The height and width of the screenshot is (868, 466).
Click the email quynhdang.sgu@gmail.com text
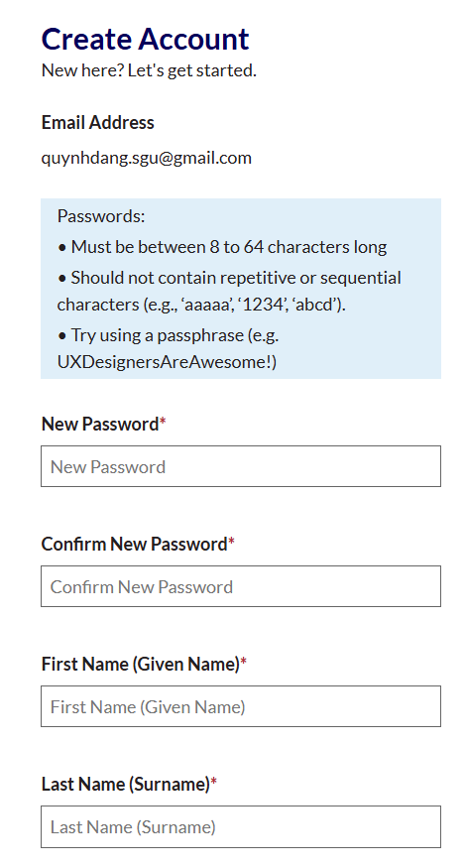point(147,158)
